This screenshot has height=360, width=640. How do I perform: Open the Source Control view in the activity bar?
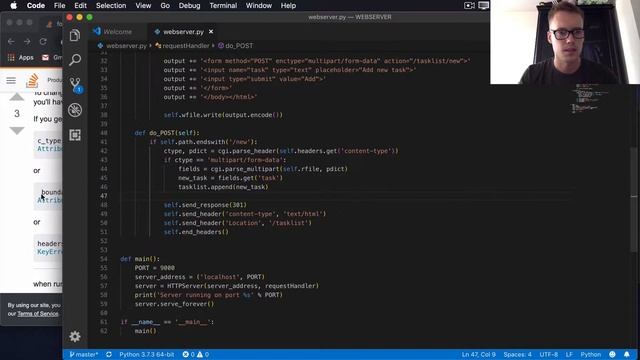(x=75, y=85)
